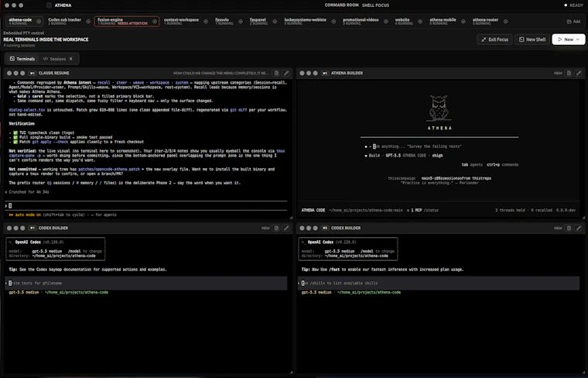
Task: Focus the '/skills to list available skills' Codex prompt
Action: point(439,283)
